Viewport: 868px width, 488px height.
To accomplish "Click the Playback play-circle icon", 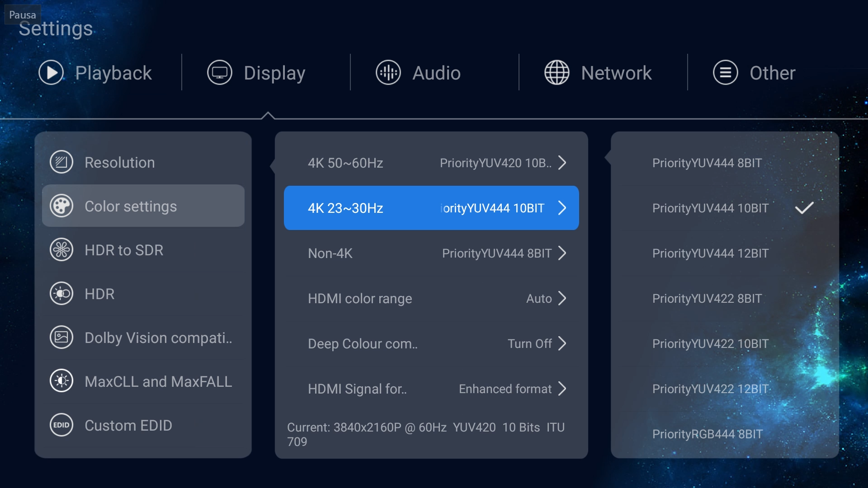I will 51,73.
